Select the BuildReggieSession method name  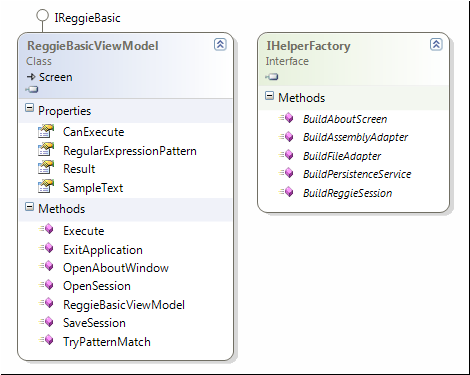[348, 193]
